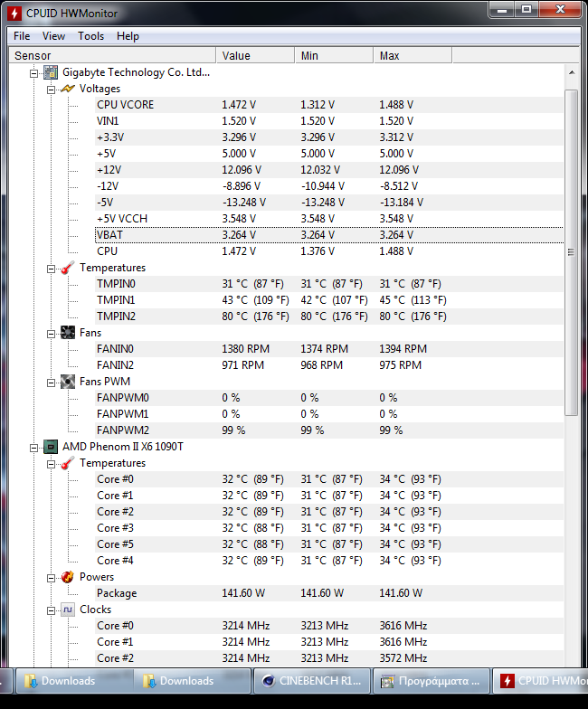Select the TMPIN2 row
Image resolution: width=588 pixels, height=709 pixels.
(x=329, y=317)
